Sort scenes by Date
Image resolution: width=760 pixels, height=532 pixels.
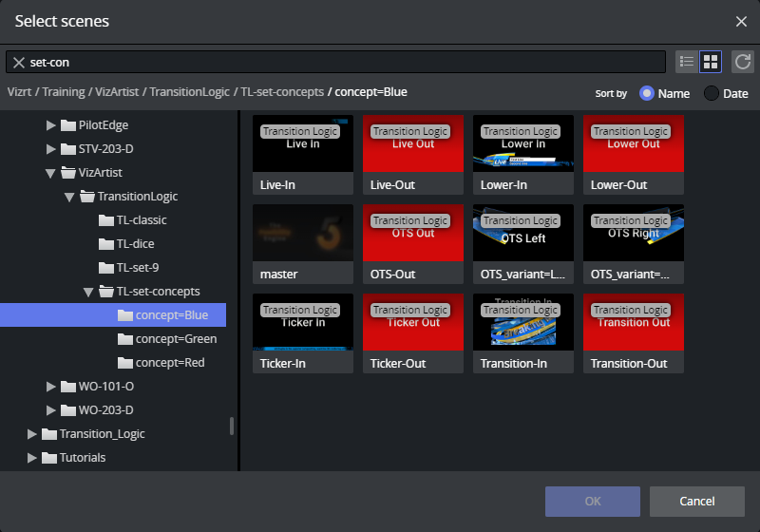point(711,93)
